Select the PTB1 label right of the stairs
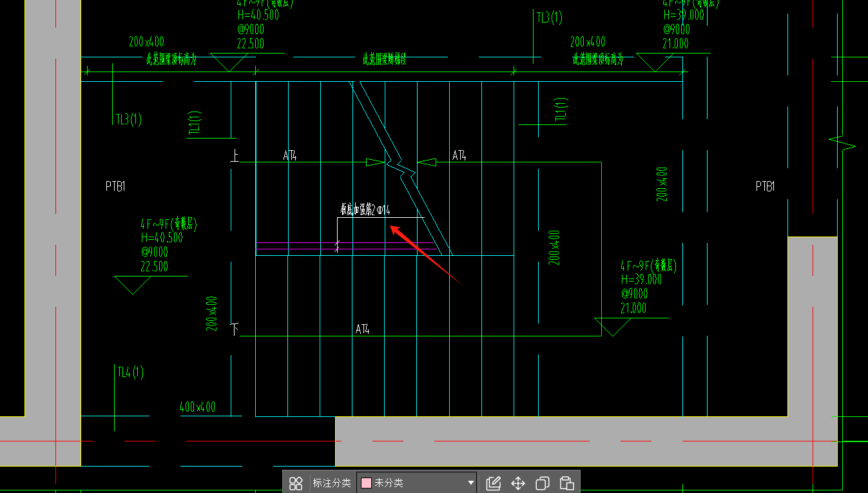This screenshot has width=868, height=493. (766, 186)
